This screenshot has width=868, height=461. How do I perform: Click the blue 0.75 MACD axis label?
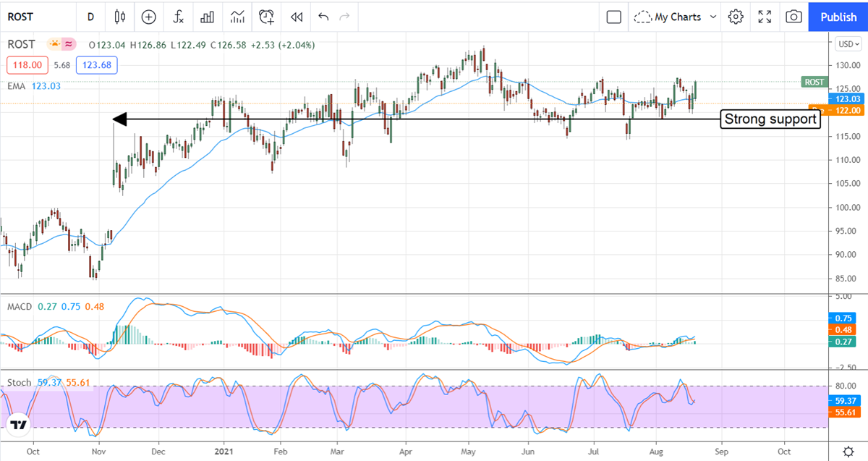tap(843, 318)
